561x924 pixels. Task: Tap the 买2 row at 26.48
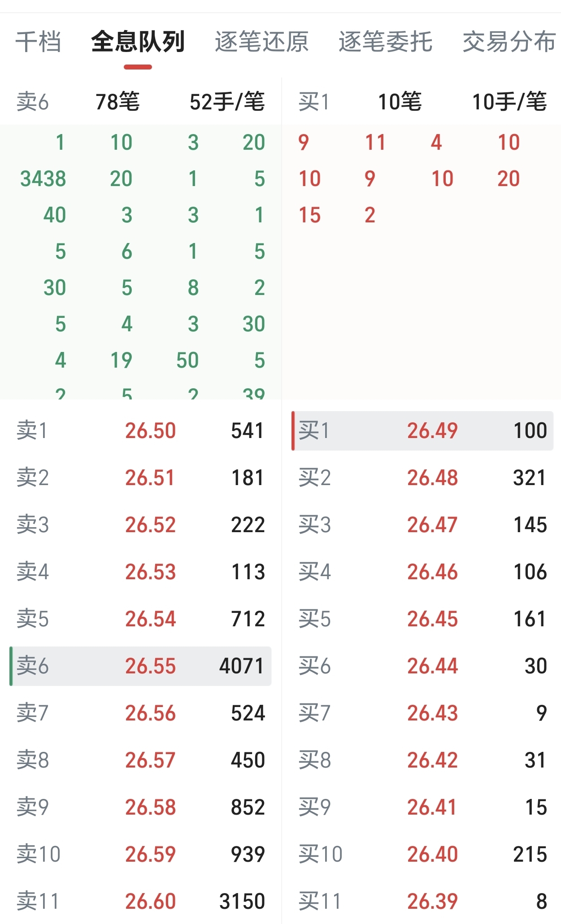point(422,477)
